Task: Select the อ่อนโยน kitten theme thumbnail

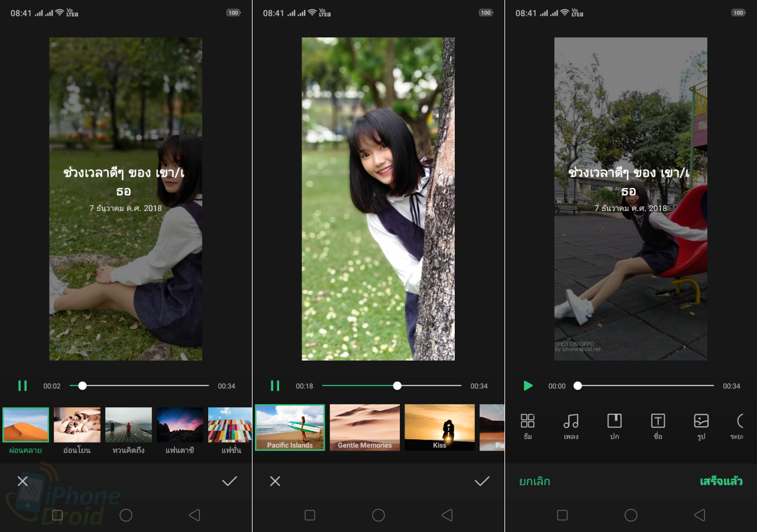Action: click(x=77, y=425)
